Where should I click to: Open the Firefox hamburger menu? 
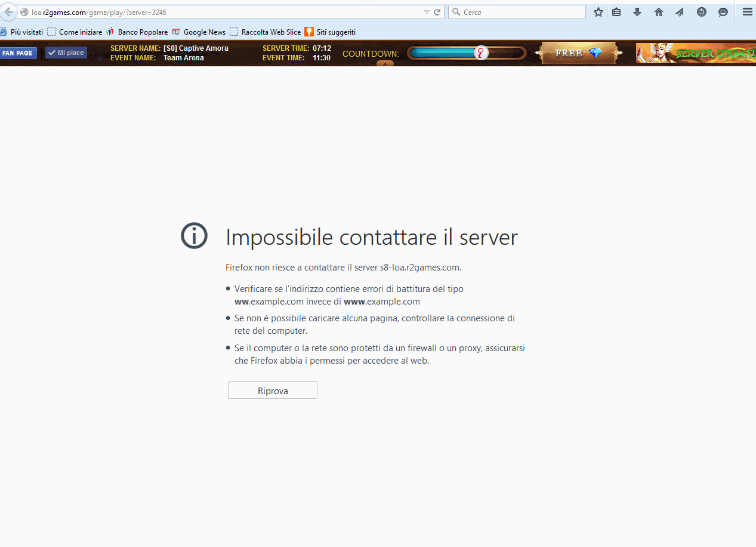(x=747, y=12)
